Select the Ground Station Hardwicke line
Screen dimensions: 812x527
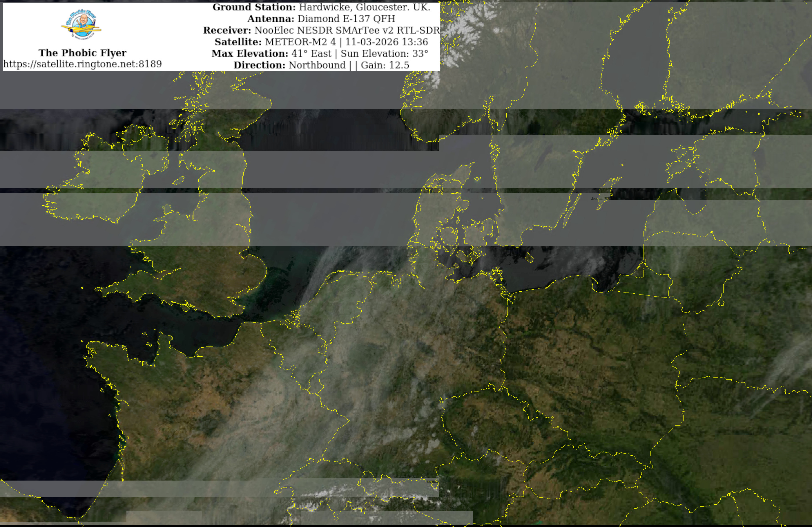point(321,7)
